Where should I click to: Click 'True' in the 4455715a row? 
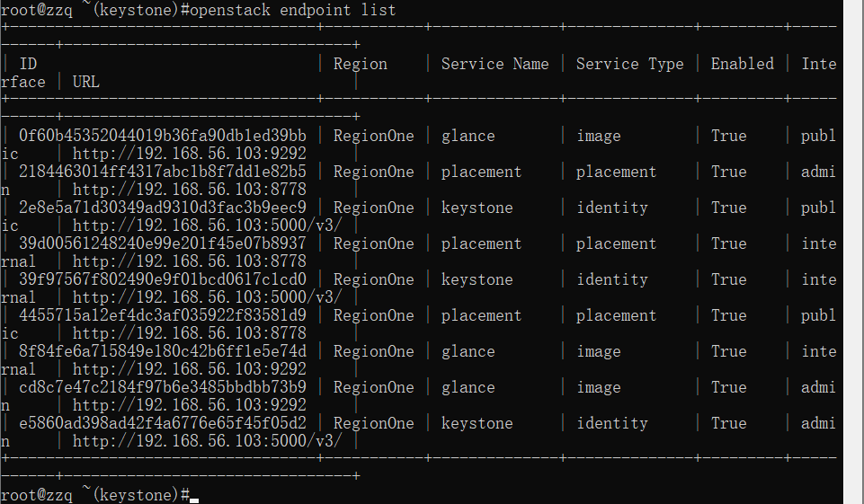pos(728,315)
